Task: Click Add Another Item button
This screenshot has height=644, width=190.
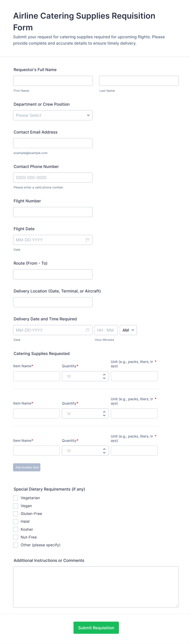Action: pos(27,467)
